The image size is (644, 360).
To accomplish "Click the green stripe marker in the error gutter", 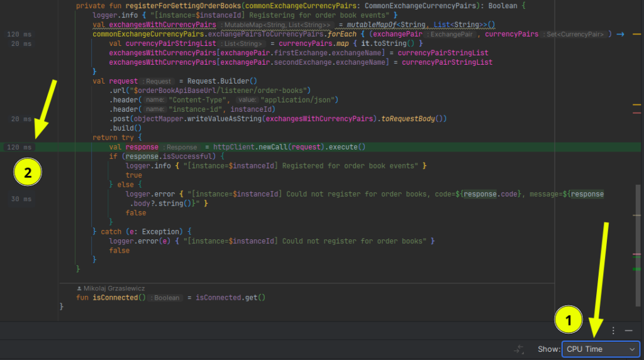I will coord(636,269).
